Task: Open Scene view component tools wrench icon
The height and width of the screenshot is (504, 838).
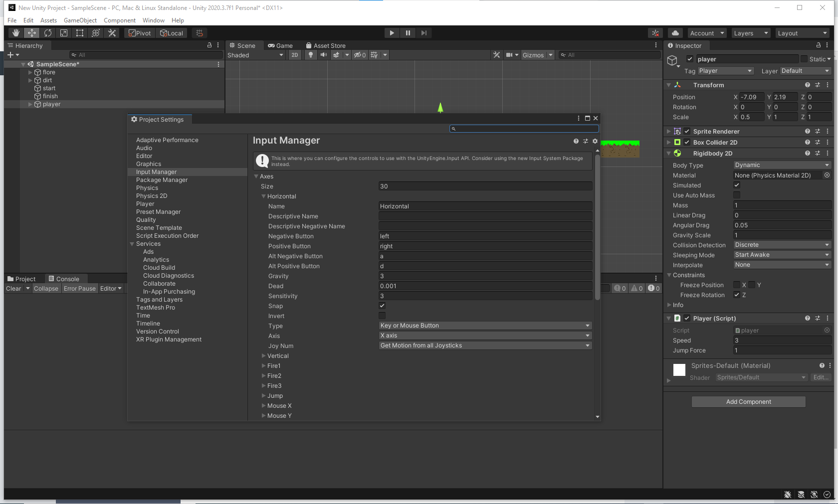Action: [x=496, y=55]
